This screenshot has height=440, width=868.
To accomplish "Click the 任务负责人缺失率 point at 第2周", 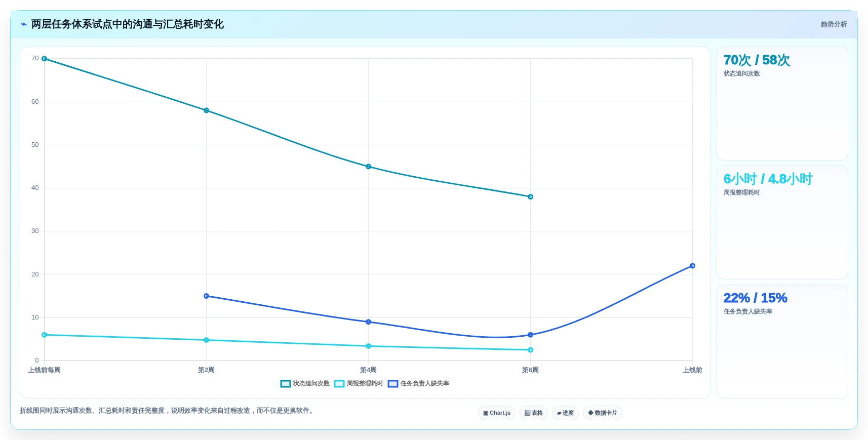I will click(206, 296).
